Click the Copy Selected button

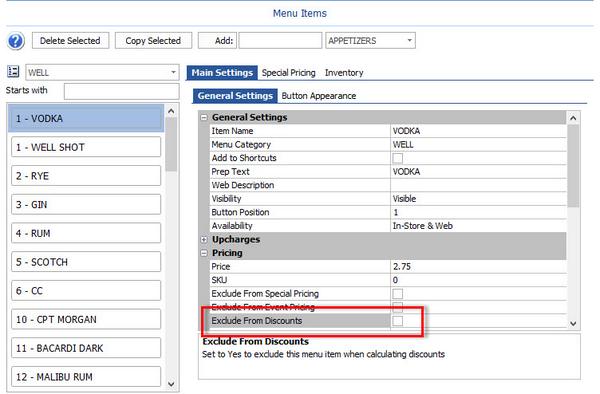153,41
